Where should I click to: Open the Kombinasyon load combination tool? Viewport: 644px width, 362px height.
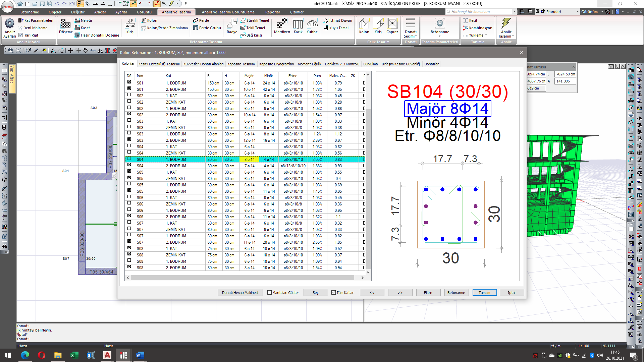[x=478, y=28]
